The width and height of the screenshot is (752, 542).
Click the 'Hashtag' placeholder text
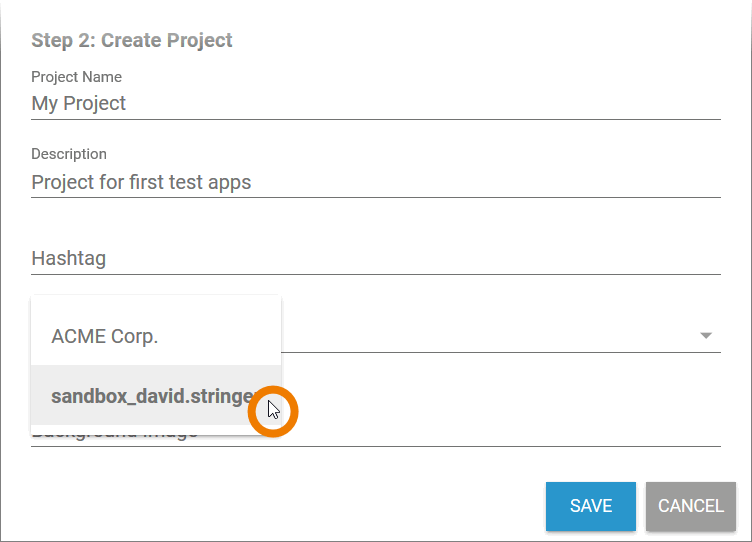pyautogui.click(x=68, y=259)
